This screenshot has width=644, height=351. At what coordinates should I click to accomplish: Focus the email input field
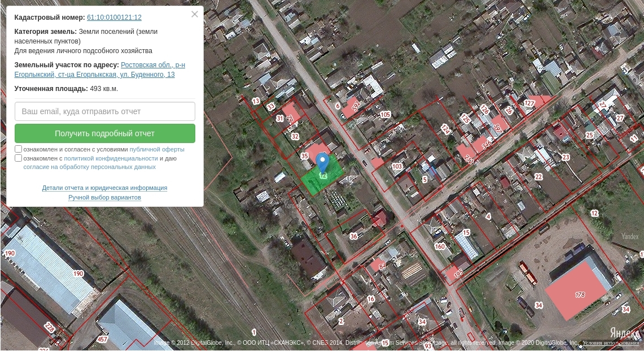click(105, 111)
